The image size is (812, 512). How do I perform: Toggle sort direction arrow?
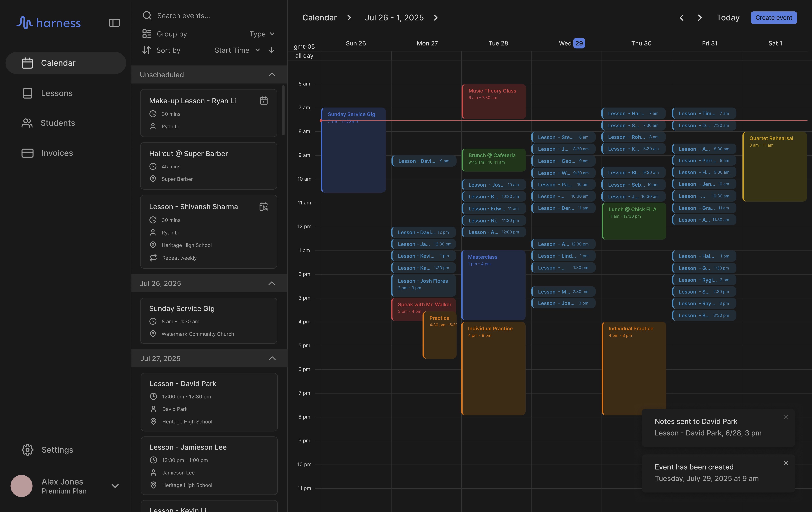[x=272, y=50]
